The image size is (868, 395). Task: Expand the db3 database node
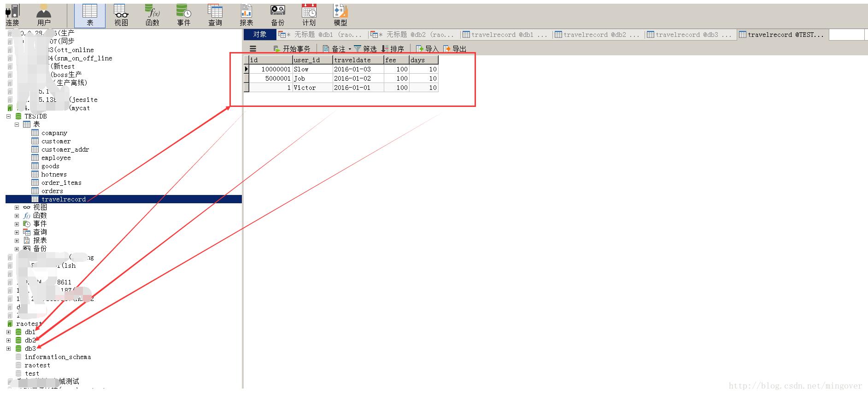(x=9, y=349)
